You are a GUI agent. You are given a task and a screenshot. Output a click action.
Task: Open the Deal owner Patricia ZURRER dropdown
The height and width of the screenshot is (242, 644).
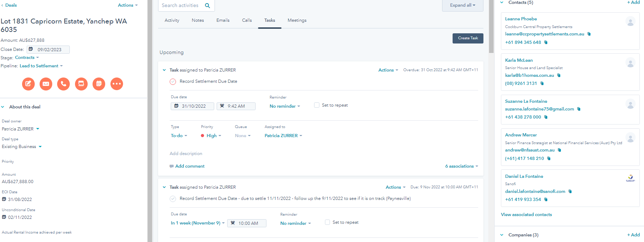coord(20,129)
